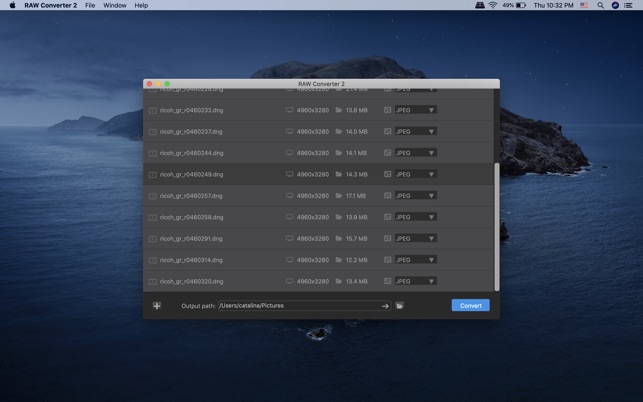The image size is (643, 402).
Task: Click the 13.4 MB size value
Action: click(x=356, y=281)
